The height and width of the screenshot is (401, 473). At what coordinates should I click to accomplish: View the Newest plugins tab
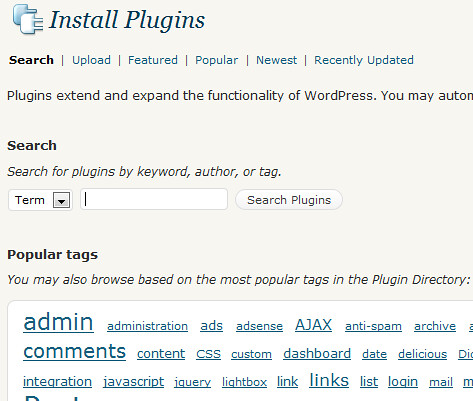276,60
